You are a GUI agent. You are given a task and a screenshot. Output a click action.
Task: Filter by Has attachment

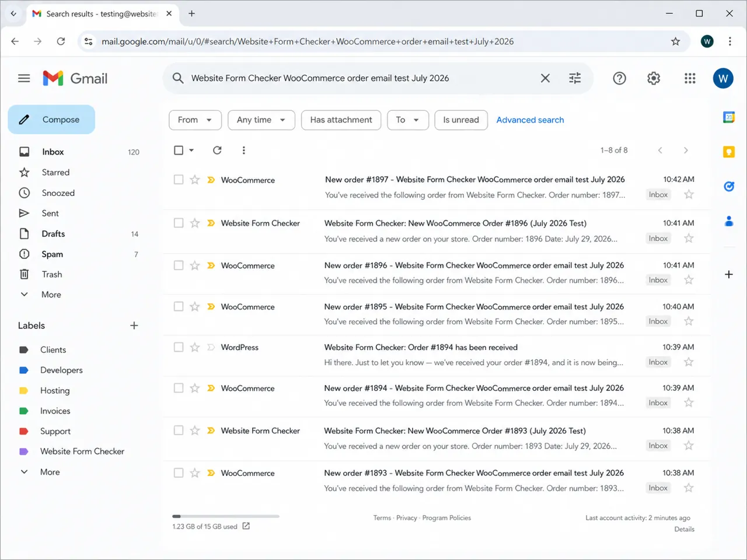pos(341,120)
